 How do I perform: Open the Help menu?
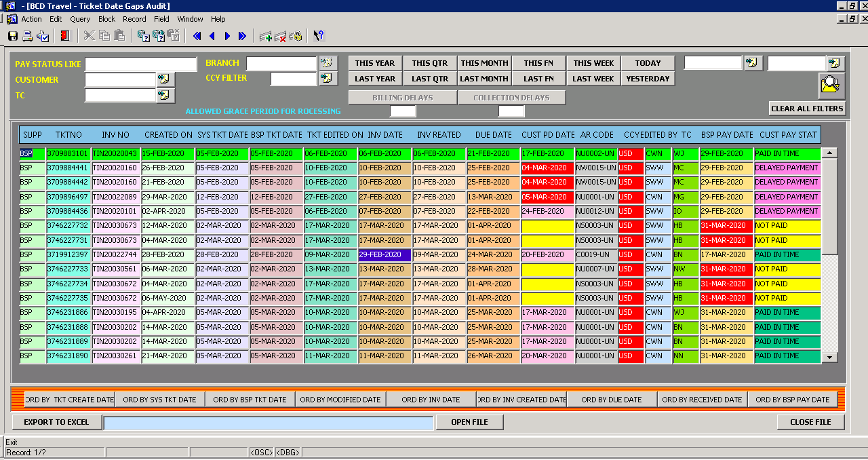[x=218, y=19]
